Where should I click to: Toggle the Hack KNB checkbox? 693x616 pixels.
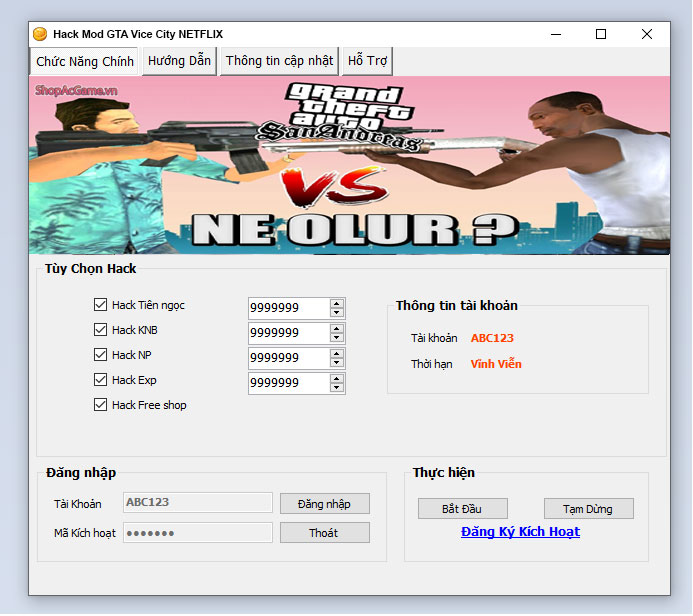[100, 330]
